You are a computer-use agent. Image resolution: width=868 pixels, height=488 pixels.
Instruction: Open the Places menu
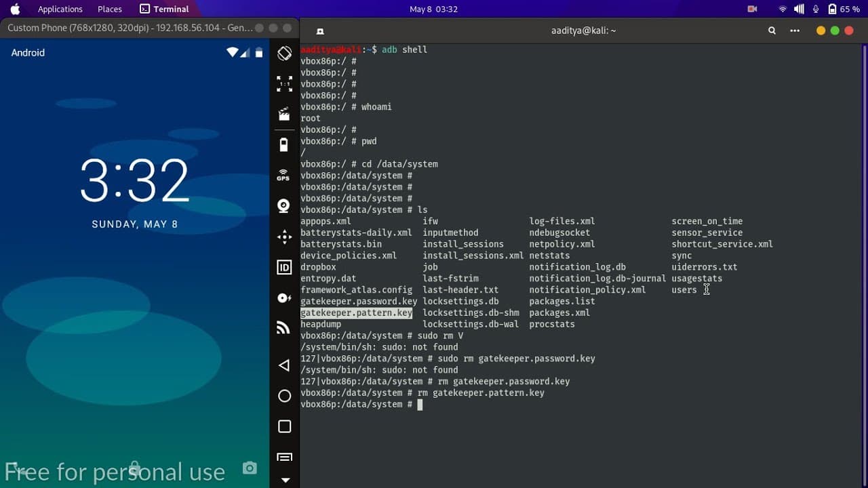pos(110,9)
